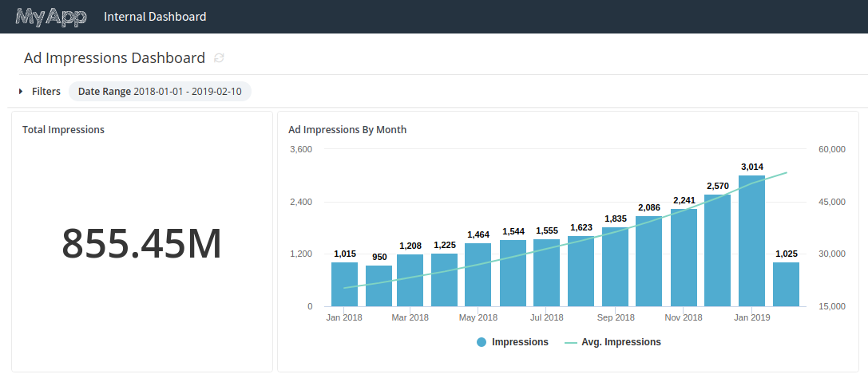Click the 855.45M total impressions value
This screenshot has height=382, width=868.
pyautogui.click(x=141, y=244)
